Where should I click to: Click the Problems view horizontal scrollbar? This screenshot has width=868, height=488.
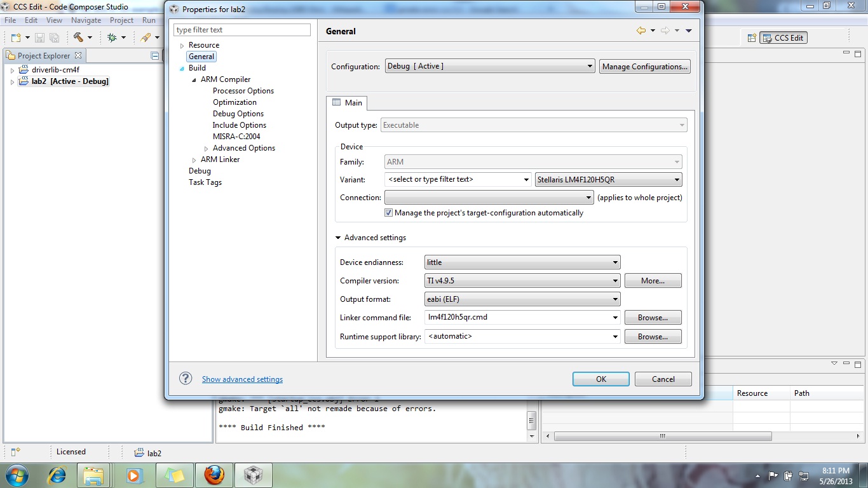tap(663, 437)
